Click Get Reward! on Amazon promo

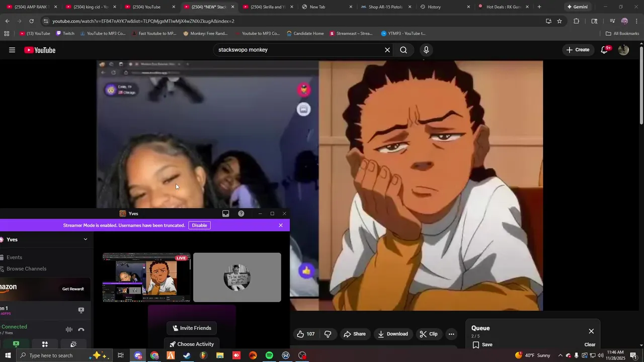(73, 289)
